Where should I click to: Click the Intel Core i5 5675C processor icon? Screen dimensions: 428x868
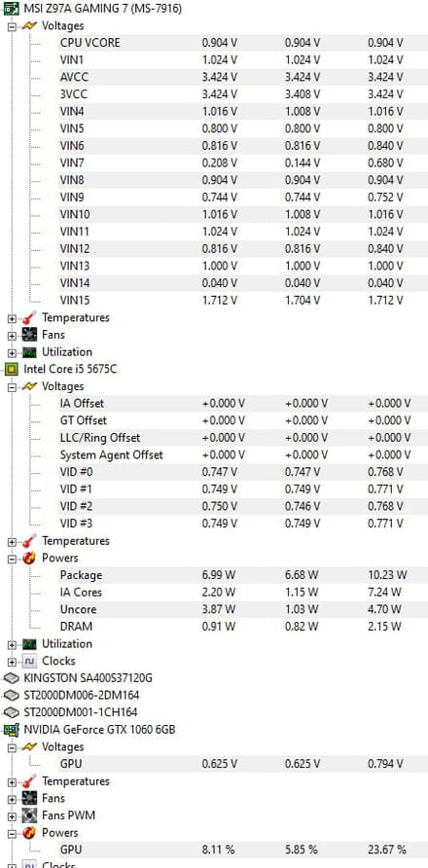click(11, 369)
